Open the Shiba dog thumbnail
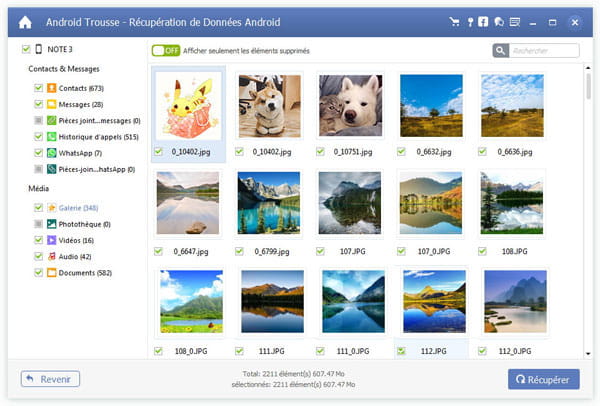 [x=270, y=106]
